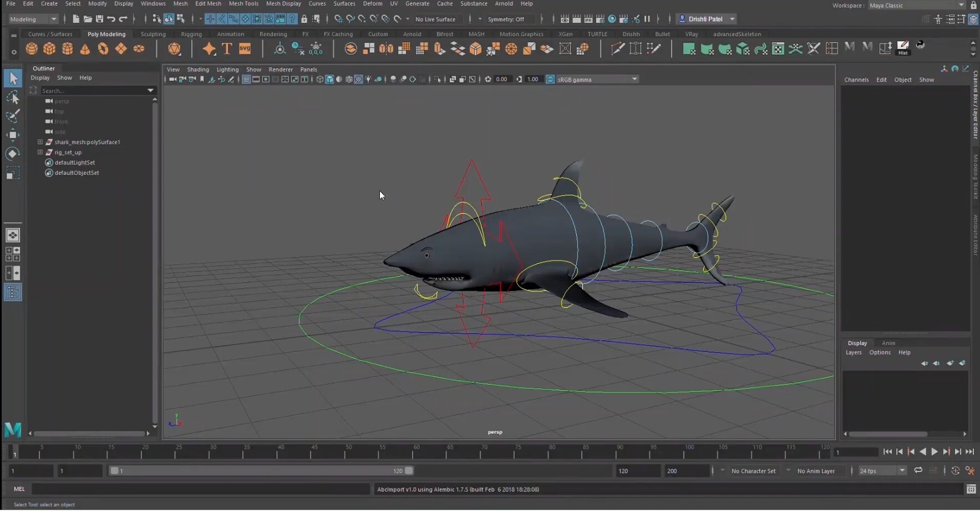
Task: Click the Anim tab in the lower right panel
Action: pyautogui.click(x=888, y=343)
